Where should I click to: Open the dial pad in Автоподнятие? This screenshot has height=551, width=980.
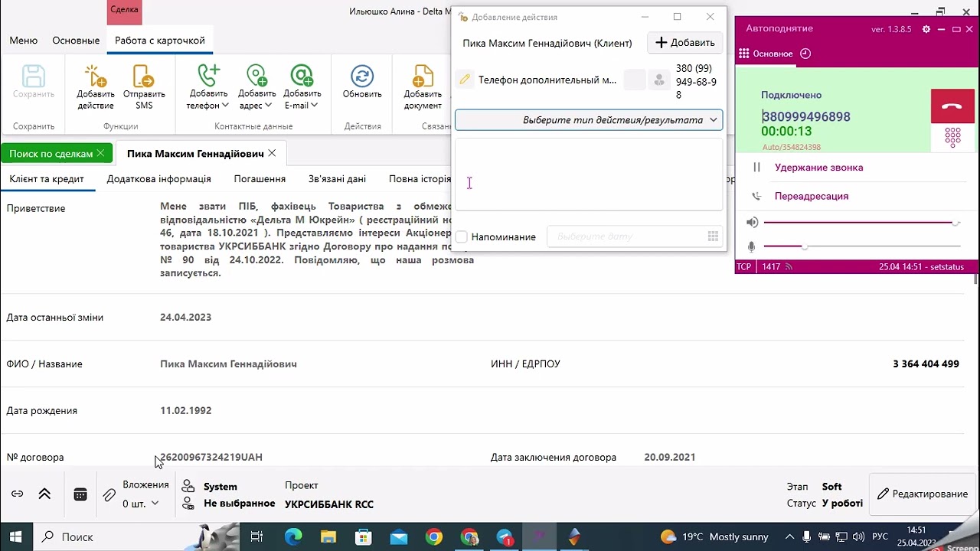click(952, 137)
